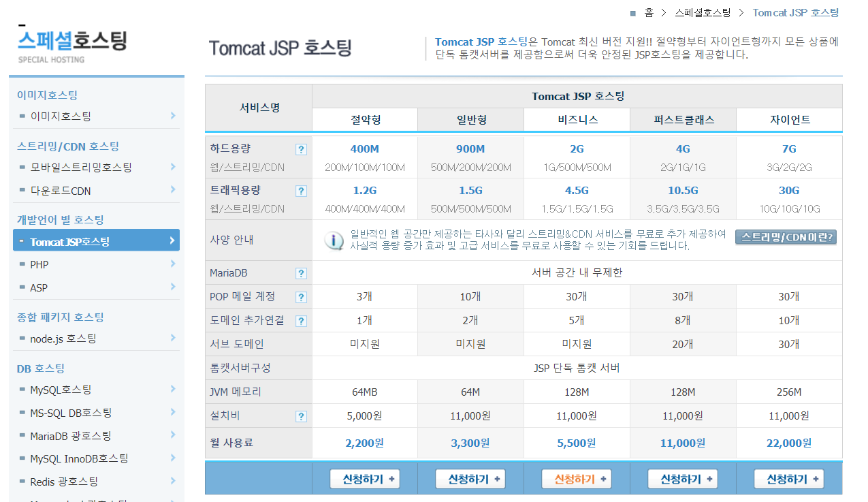The image size is (868, 502).
Task: Open help icon for 트래픽용량 row
Action: pos(301,191)
